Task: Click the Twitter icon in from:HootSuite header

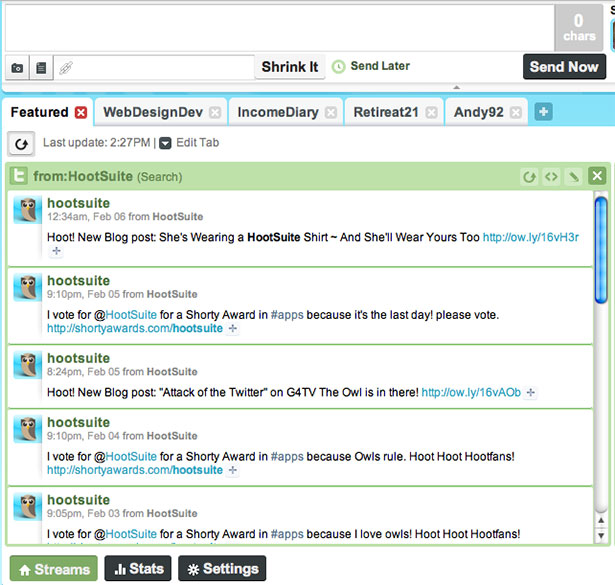Action: click(x=18, y=176)
